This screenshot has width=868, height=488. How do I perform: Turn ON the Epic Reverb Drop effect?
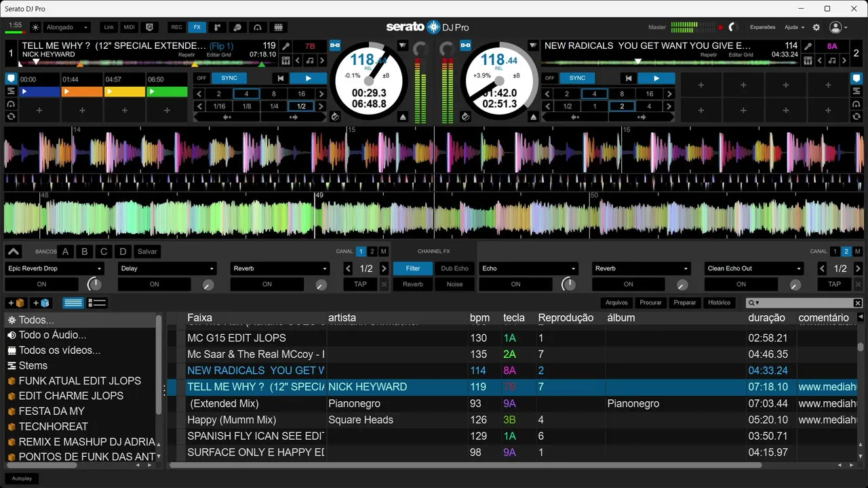(x=41, y=285)
